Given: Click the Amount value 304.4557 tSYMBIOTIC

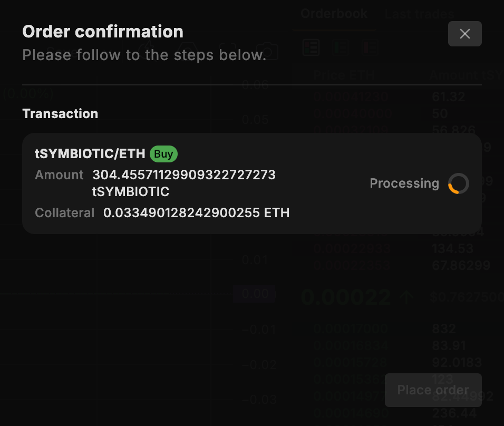Looking at the screenshot, I should (x=183, y=183).
